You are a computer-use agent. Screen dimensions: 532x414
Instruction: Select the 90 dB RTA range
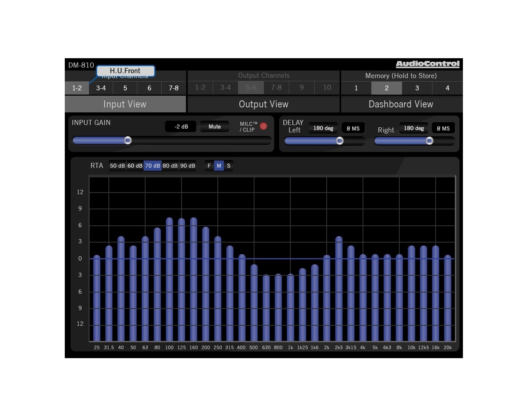187,166
